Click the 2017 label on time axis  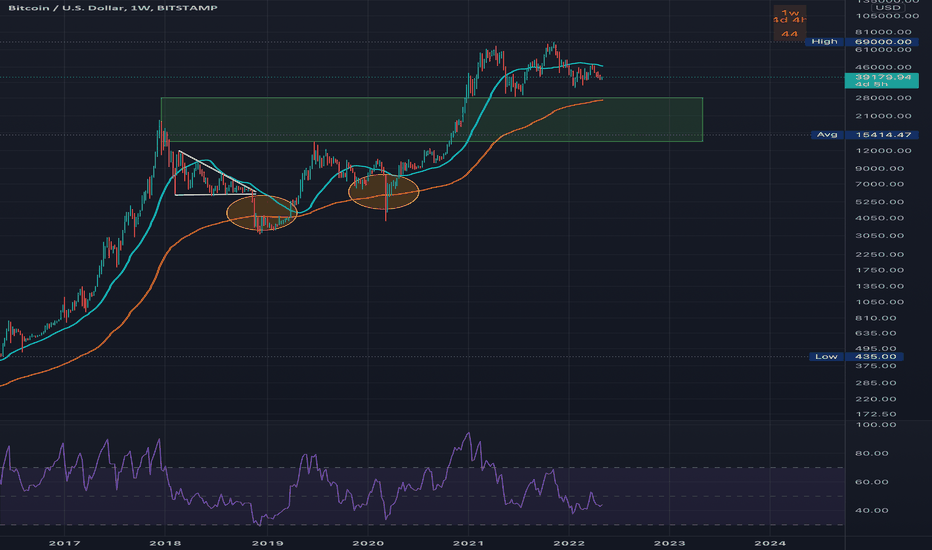(64, 543)
